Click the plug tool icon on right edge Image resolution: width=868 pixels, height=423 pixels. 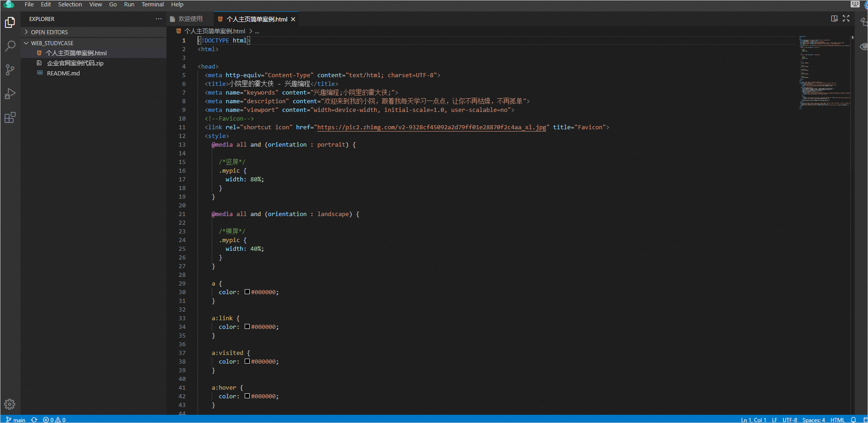[x=864, y=21]
